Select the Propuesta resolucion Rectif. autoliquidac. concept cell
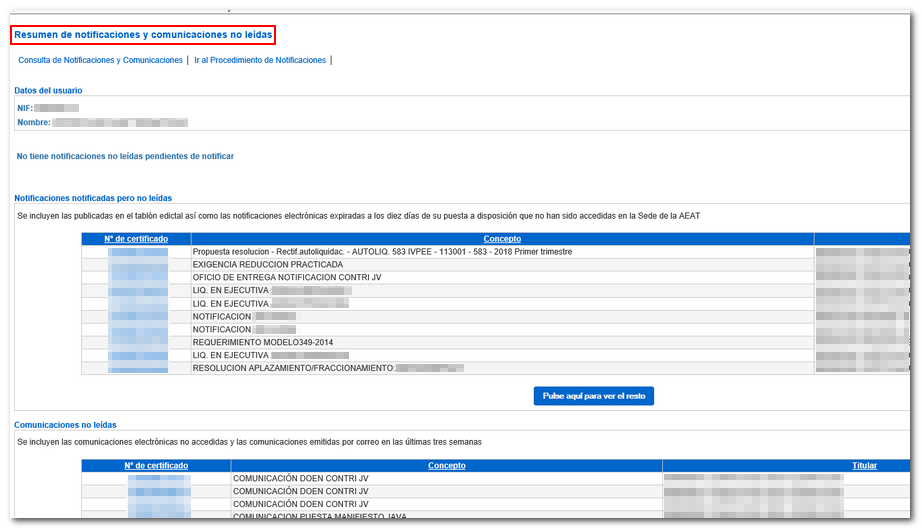This screenshot has height=529, width=921. coord(382,252)
